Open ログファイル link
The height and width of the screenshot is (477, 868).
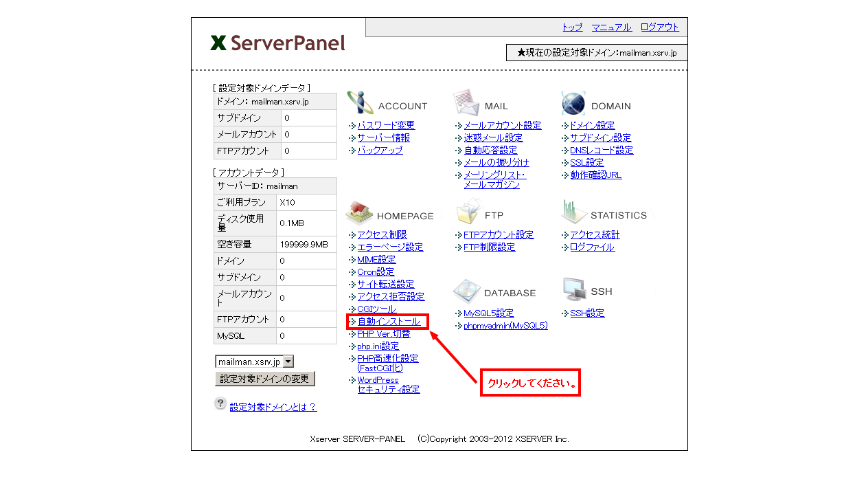click(592, 247)
